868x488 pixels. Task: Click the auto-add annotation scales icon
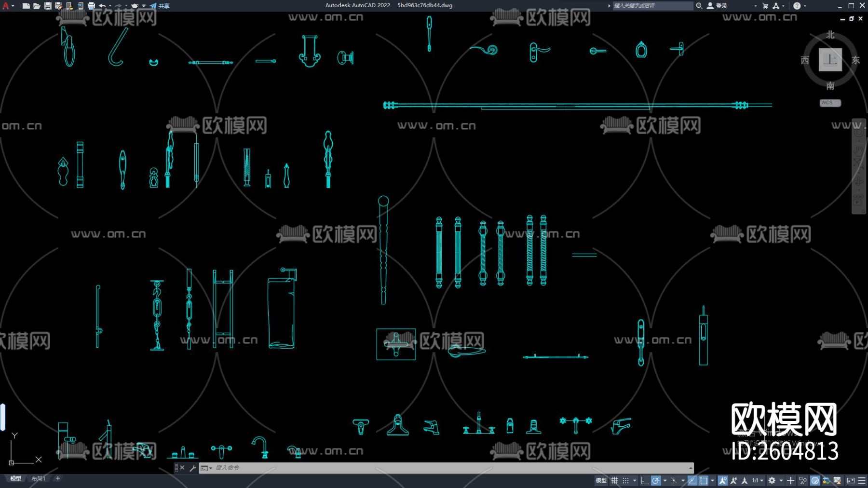point(733,480)
